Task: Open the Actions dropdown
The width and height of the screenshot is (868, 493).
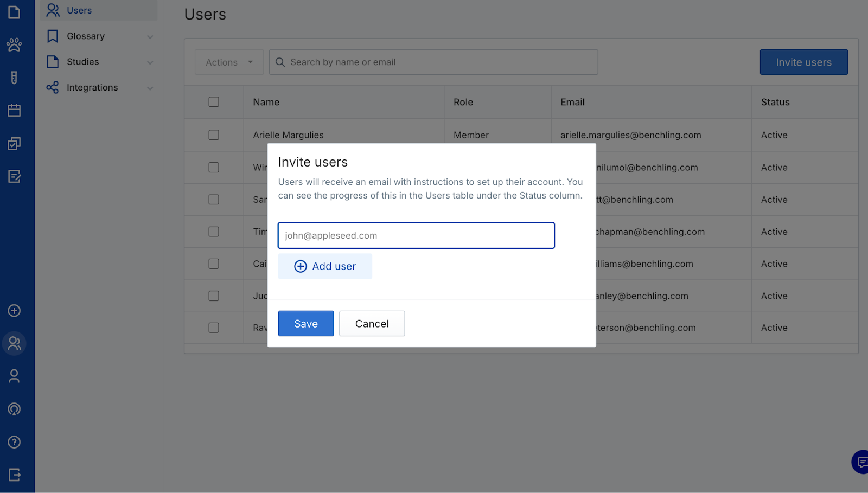Action: pyautogui.click(x=229, y=62)
